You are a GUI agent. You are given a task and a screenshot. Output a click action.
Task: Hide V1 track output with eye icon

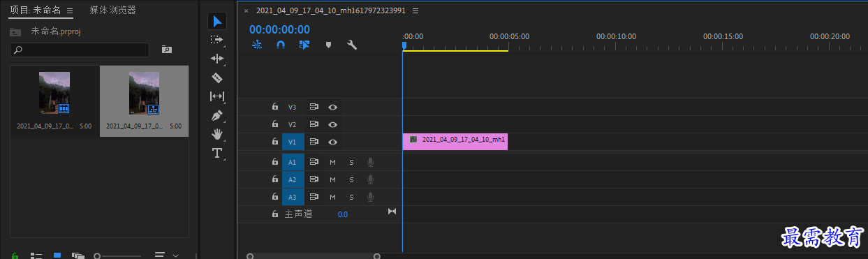click(x=333, y=142)
